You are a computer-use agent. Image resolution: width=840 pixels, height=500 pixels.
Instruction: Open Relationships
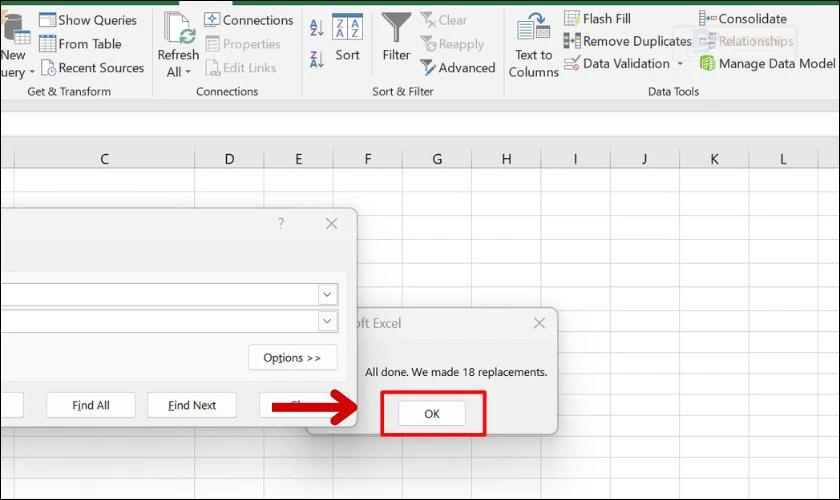(746, 41)
